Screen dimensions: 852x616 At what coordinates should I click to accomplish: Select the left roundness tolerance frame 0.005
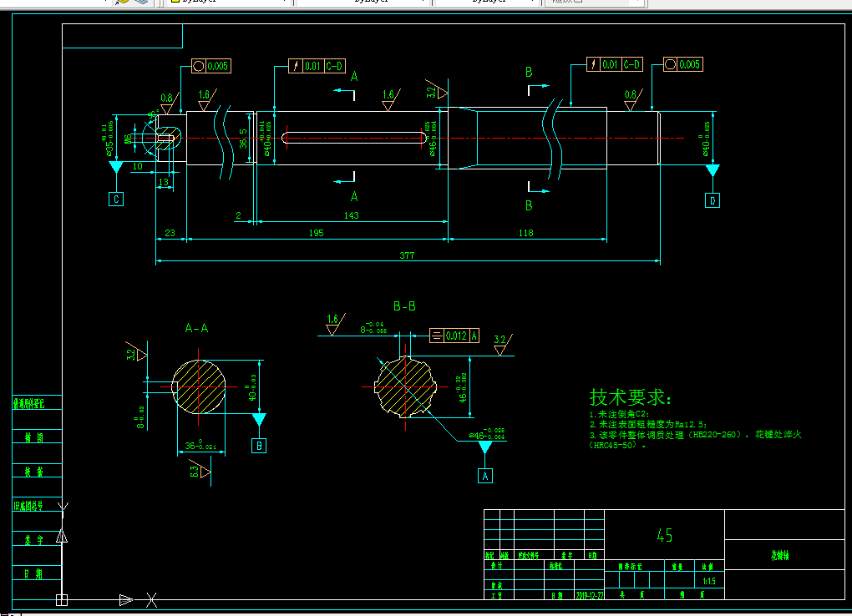pos(211,66)
